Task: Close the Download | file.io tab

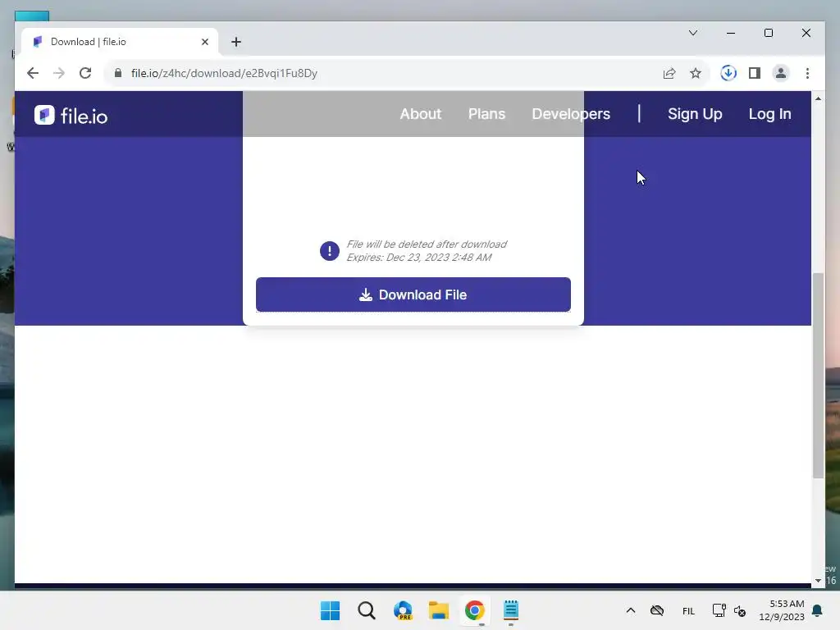Action: click(204, 42)
